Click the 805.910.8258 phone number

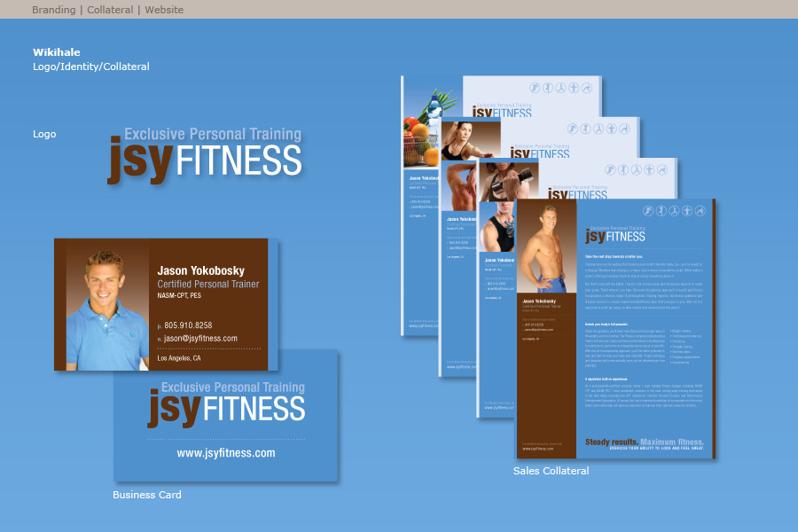coord(188,325)
